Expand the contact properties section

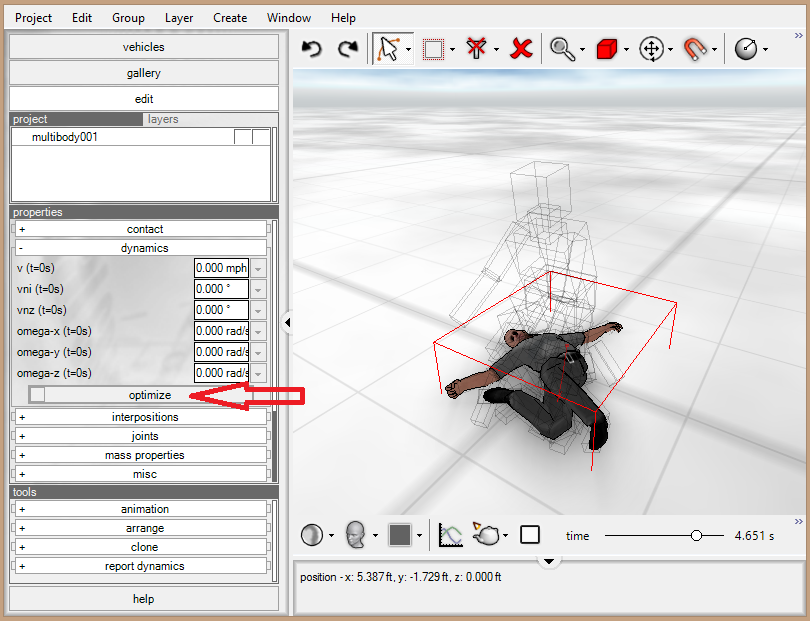[x=141, y=229]
